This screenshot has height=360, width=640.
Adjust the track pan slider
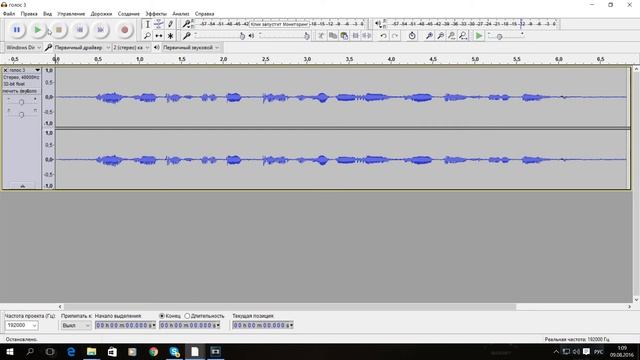22,114
